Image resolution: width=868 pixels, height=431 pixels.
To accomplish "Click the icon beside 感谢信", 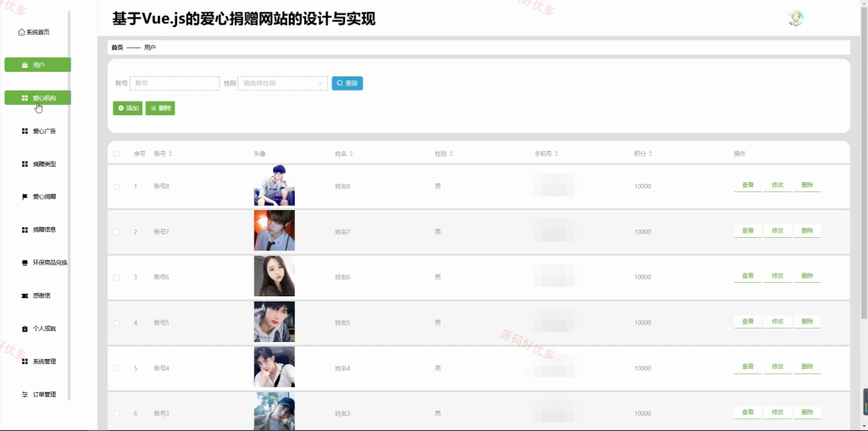I will (25, 296).
